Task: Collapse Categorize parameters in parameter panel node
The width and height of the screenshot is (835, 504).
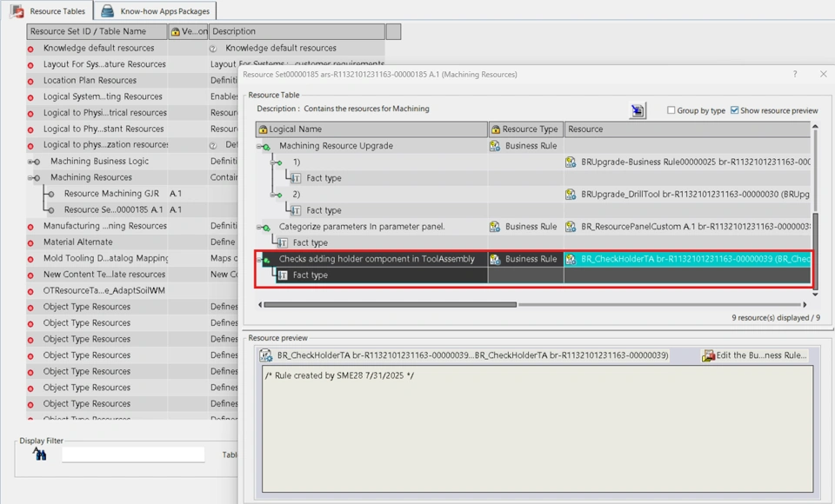Action: pos(263,227)
